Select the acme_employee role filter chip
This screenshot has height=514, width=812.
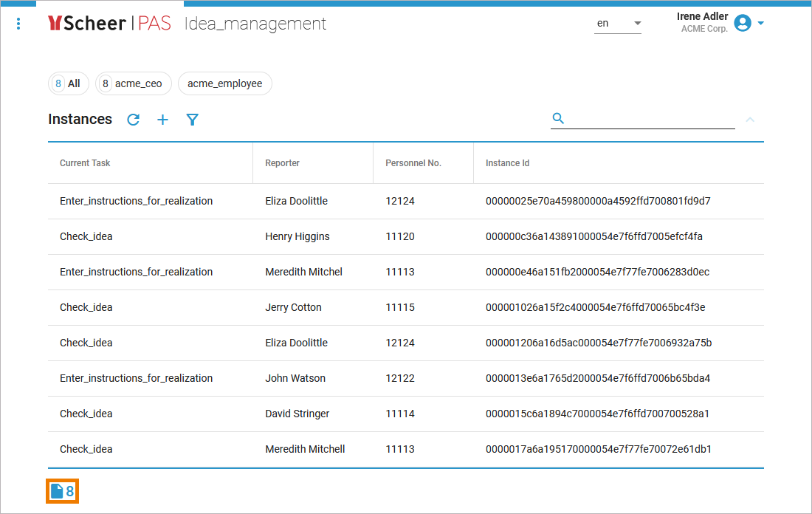224,83
